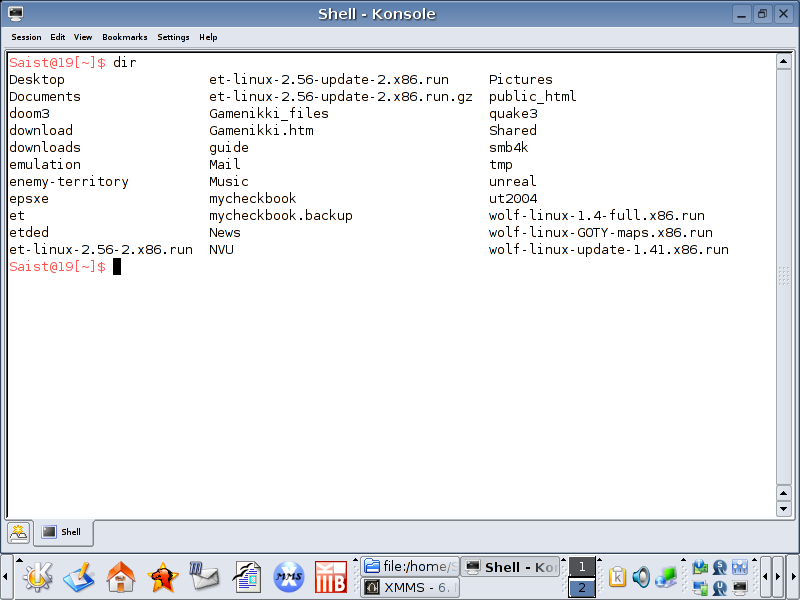Launch the red star horse icon

pyautogui.click(x=163, y=577)
